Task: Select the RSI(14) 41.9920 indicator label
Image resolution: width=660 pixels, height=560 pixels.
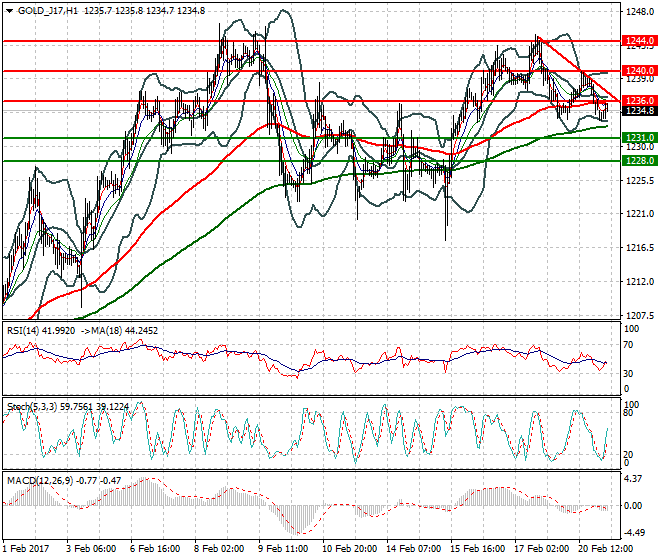Action: tap(41, 331)
